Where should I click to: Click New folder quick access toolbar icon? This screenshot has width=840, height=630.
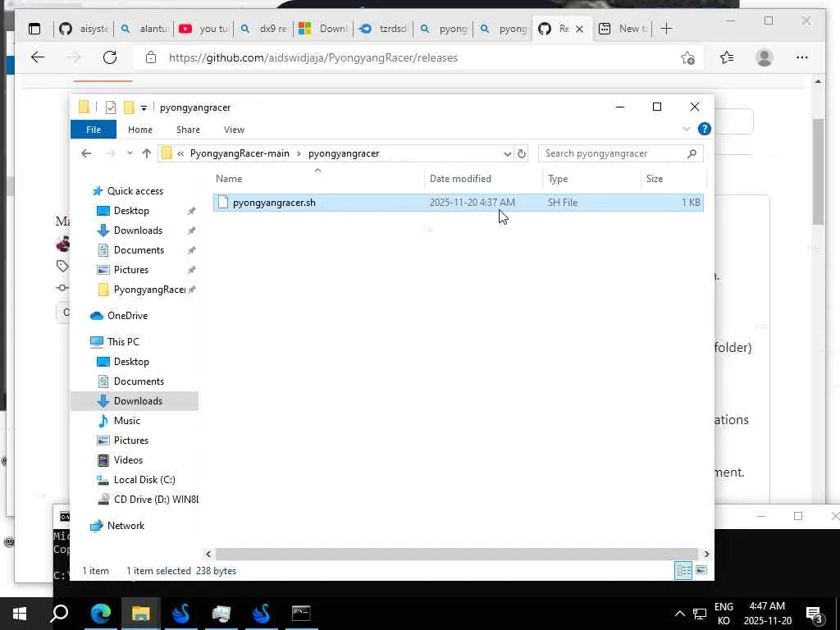point(129,107)
